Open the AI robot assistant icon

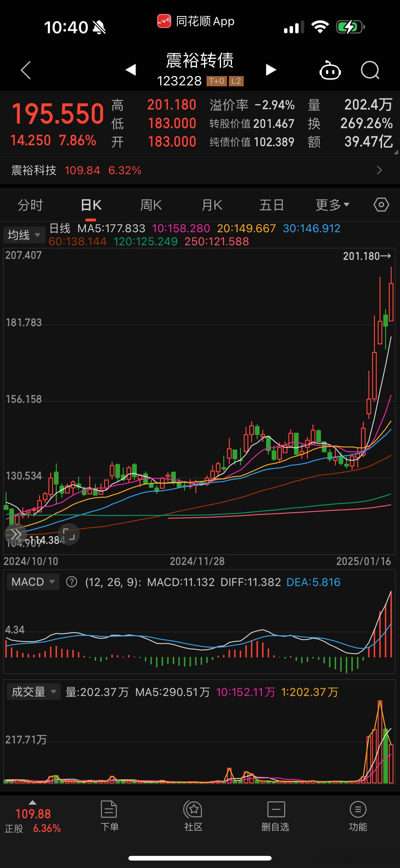pos(330,70)
